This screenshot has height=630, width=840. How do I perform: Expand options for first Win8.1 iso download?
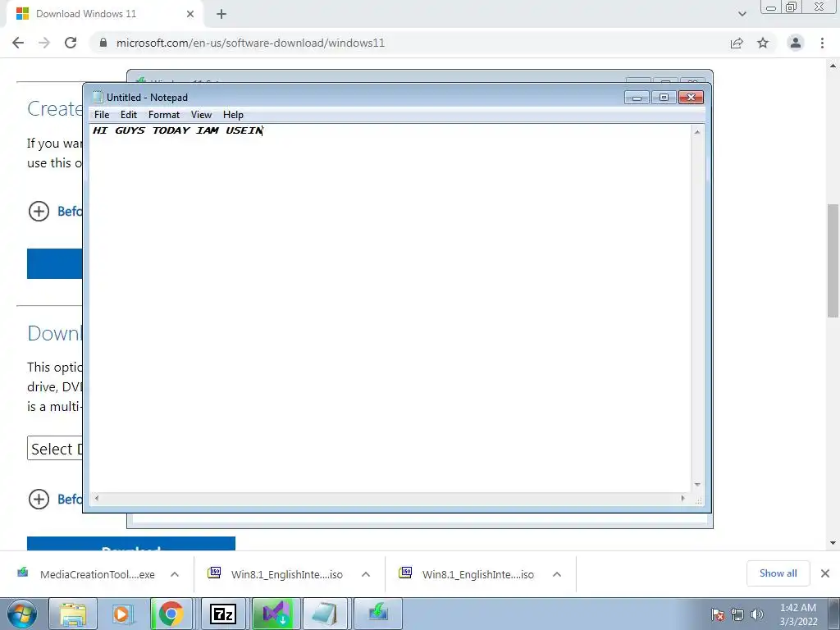pyautogui.click(x=366, y=574)
